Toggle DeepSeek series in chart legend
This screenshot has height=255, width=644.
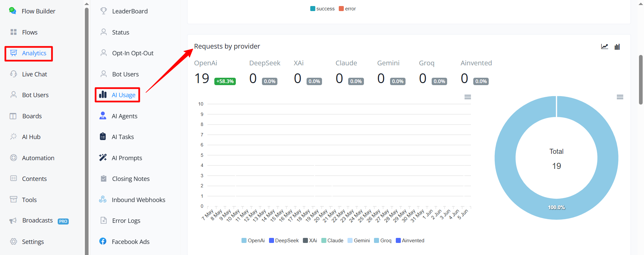click(284, 241)
